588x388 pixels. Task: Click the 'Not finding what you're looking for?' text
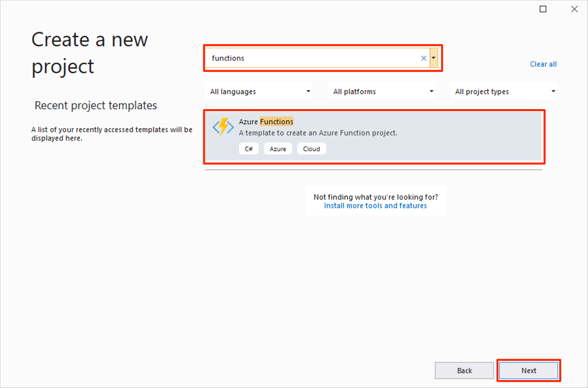point(376,197)
